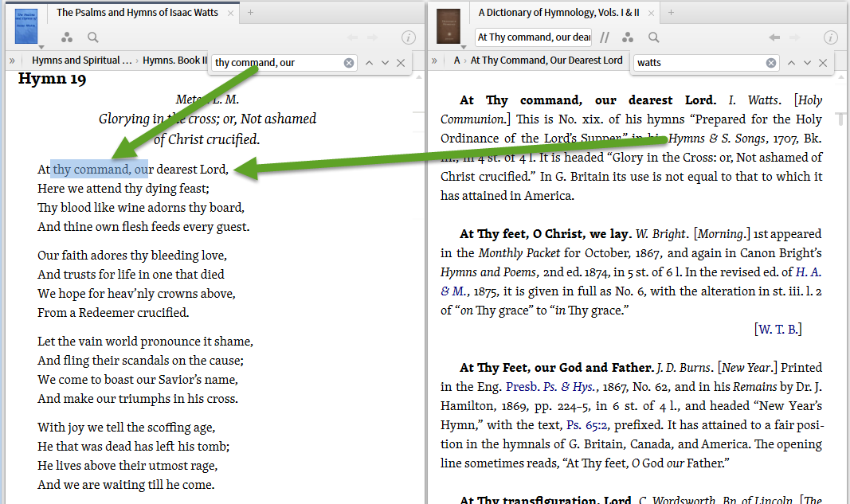
Task: Open a new tab beside Hymnology tab
Action: pyautogui.click(x=671, y=13)
